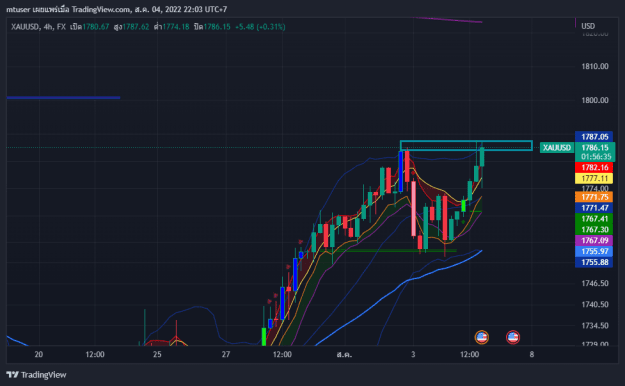Select the 1787.05 dark blue price tag
Image resolution: width=625 pixels, height=386 pixels.
594,137
